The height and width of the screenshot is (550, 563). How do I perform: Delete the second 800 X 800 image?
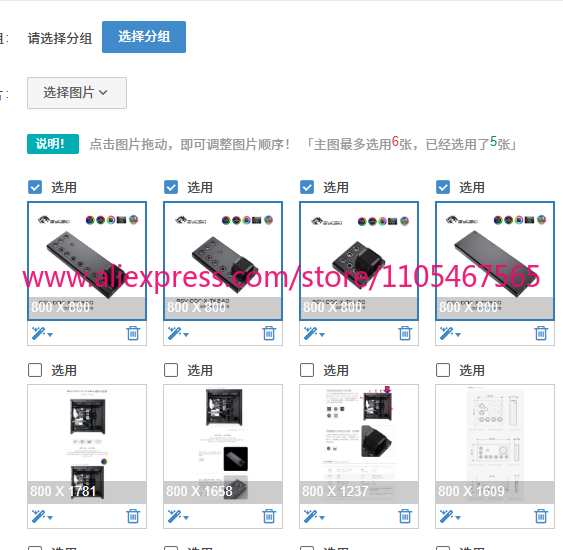(x=269, y=333)
